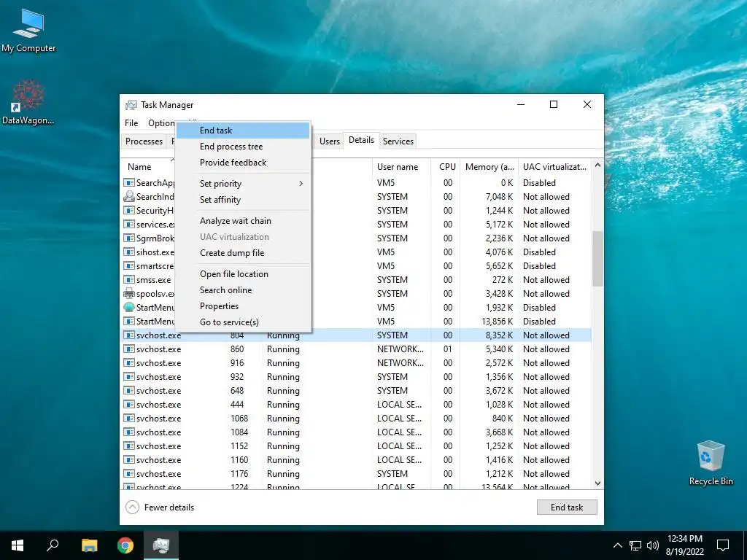This screenshot has height=560, width=747.
Task: Select svchost.exe row with PID 916
Action: click(x=356, y=363)
